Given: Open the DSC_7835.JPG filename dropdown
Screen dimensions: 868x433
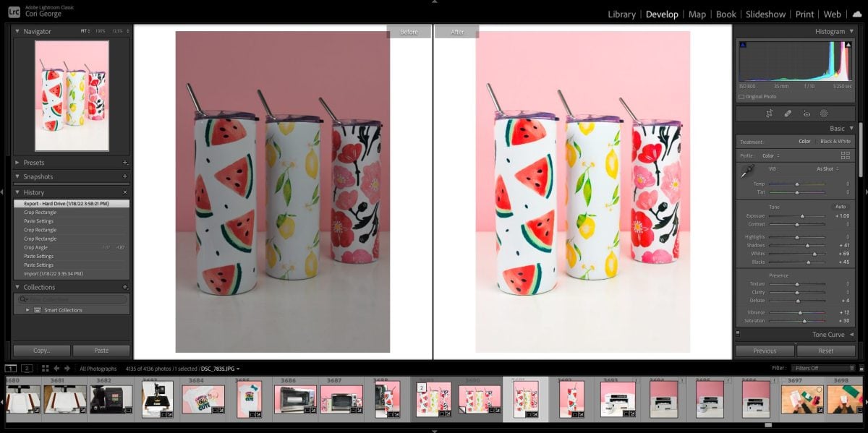Looking at the screenshot, I should click(x=220, y=369).
